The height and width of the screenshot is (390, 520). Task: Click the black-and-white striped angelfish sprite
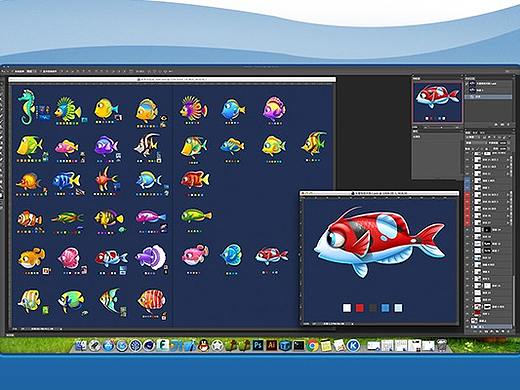(x=146, y=144)
